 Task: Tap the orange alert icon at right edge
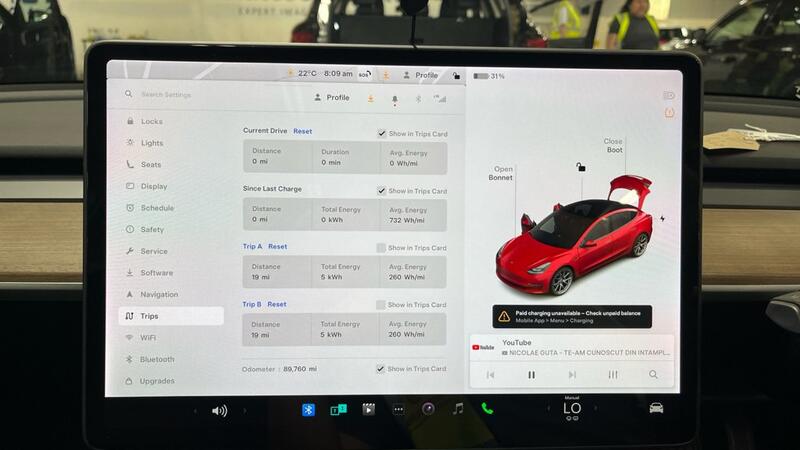click(x=669, y=113)
